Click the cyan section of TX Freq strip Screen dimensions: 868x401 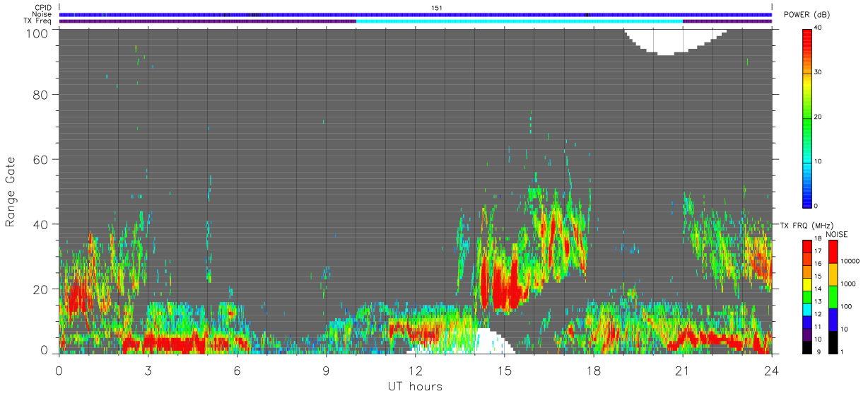click(x=520, y=21)
